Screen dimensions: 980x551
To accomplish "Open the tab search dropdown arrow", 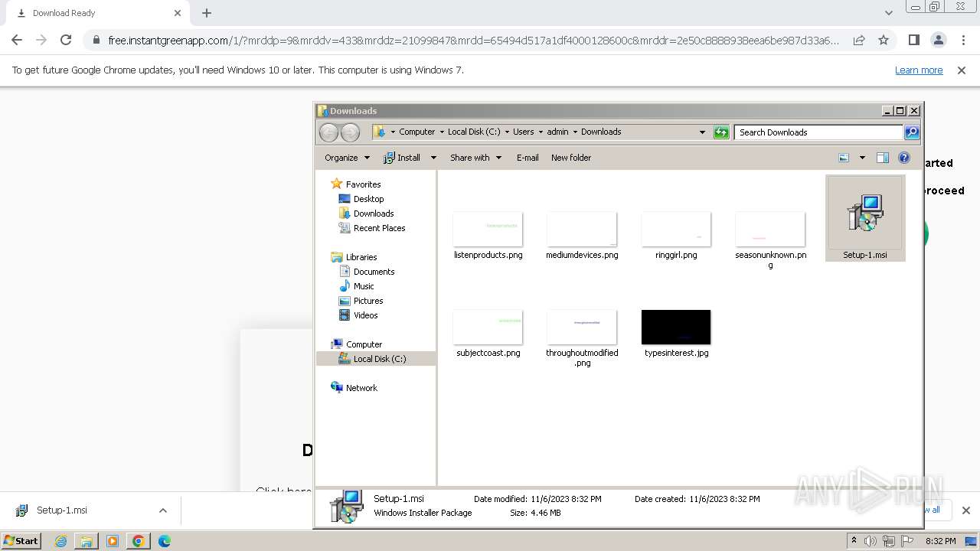I will (x=888, y=13).
